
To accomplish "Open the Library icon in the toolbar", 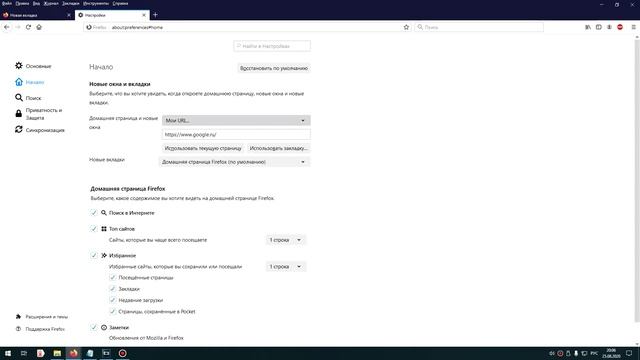I will [588, 27].
